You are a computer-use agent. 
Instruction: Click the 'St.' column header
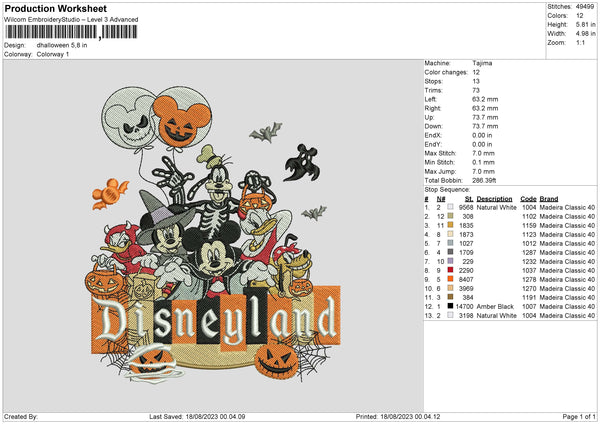coord(469,199)
